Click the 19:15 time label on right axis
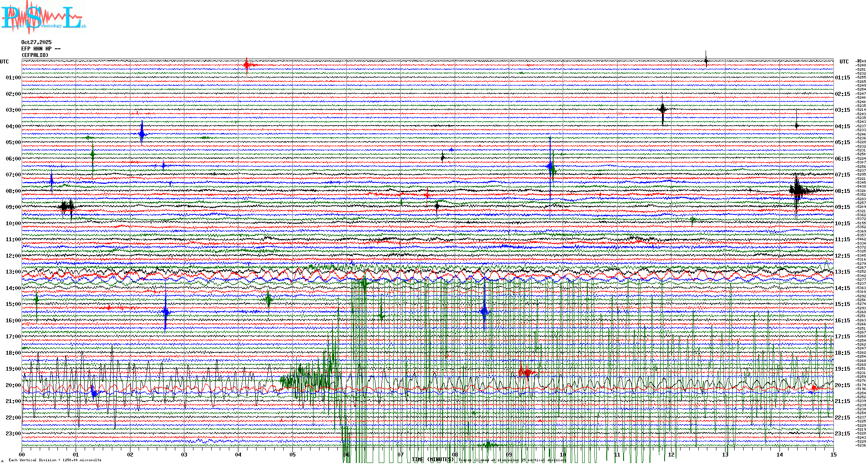Image resolution: width=868 pixels, height=466 pixels. (x=842, y=369)
